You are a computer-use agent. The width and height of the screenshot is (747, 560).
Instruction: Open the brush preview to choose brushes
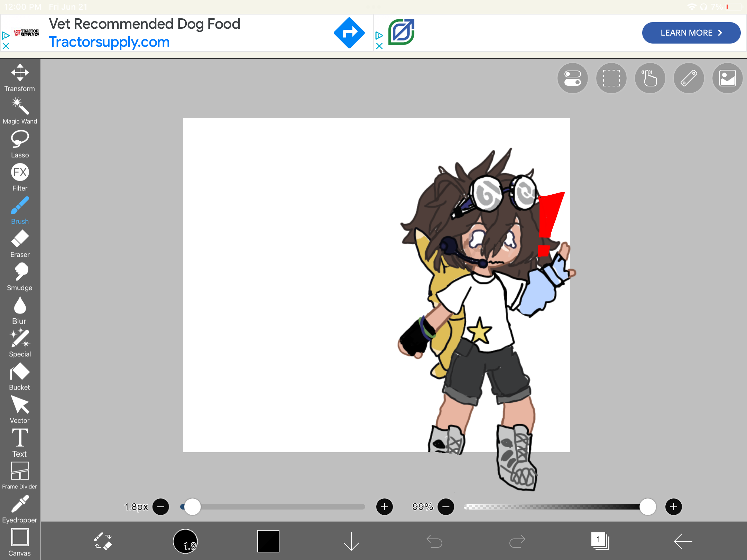[186, 541]
